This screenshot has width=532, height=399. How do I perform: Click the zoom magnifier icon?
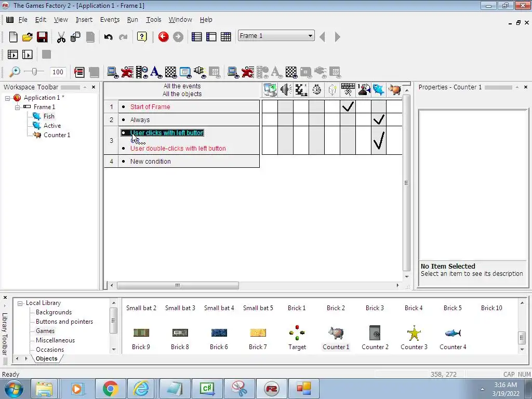click(x=14, y=72)
